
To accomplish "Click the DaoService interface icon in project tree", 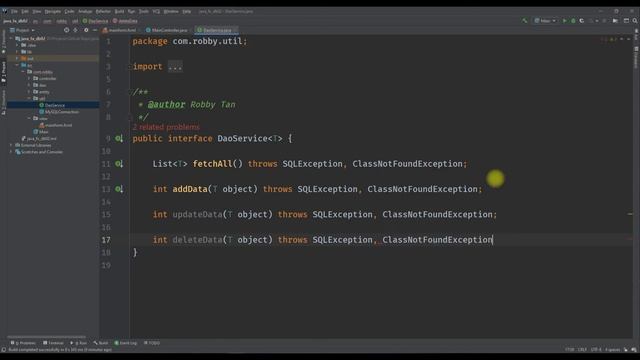I will coord(41,105).
